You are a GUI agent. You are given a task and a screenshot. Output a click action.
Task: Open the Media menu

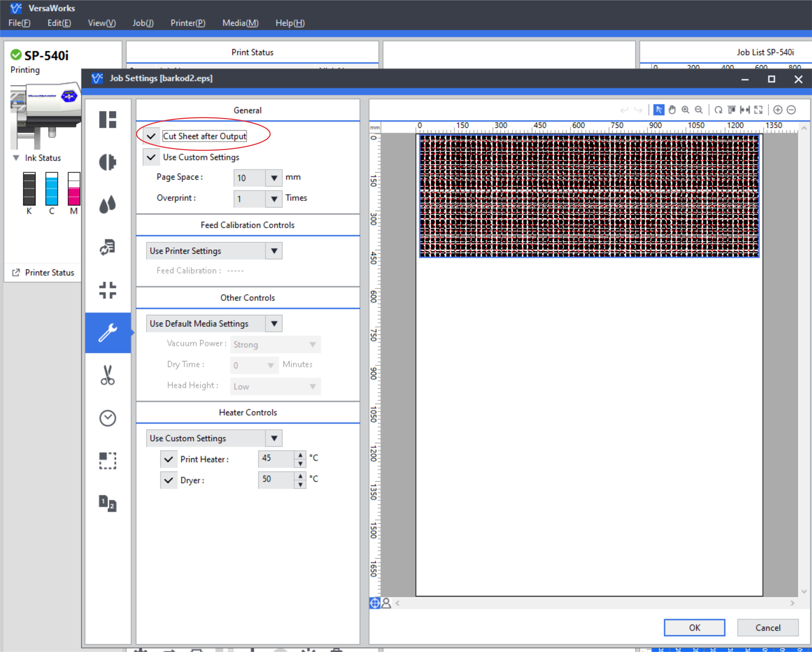(240, 23)
